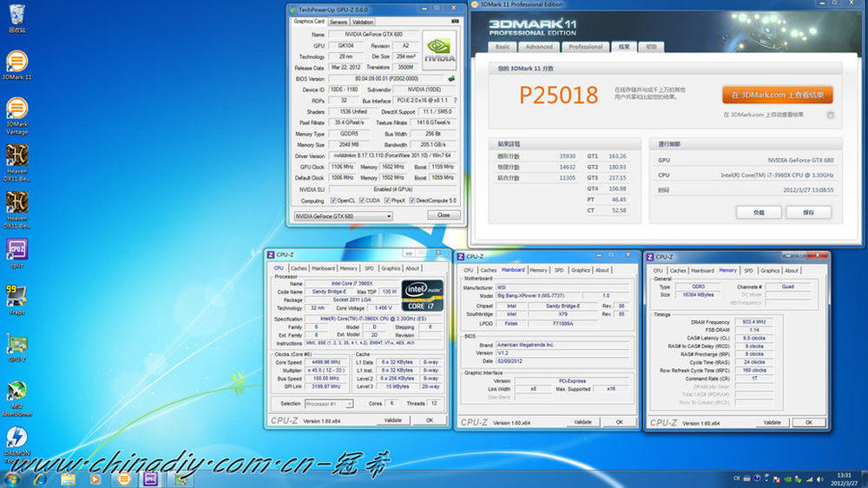Toggle the PhysX checkbox in GPU-Z
The width and height of the screenshot is (868, 488).
(x=387, y=201)
